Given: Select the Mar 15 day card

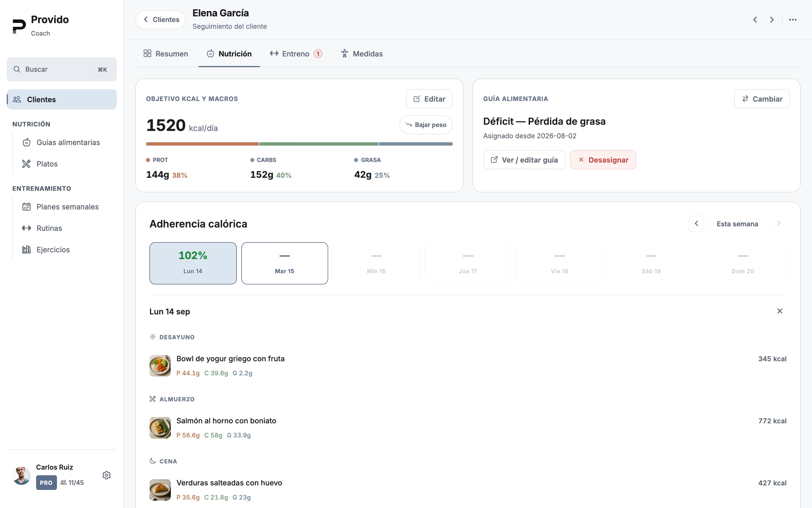Looking at the screenshot, I should click(x=284, y=263).
